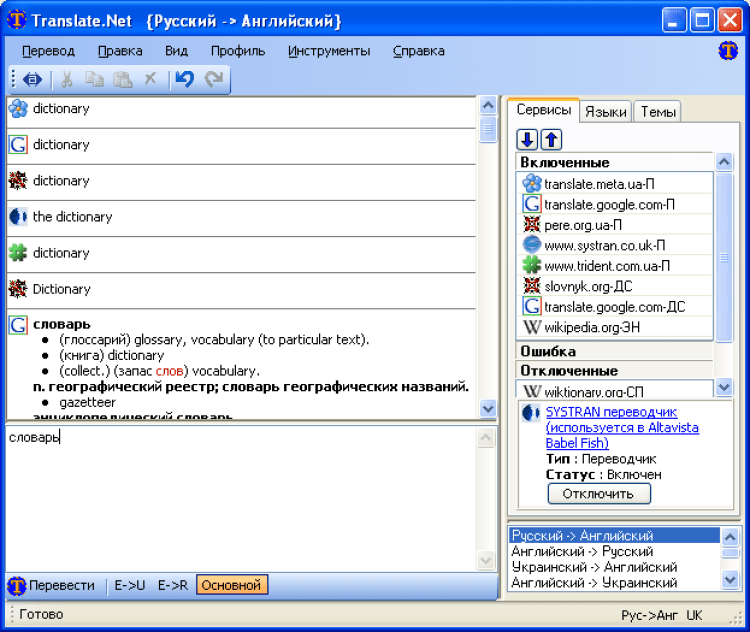The height and width of the screenshot is (632, 750).
Task: Select wikipedia.org-ЭН service
Action: tap(615, 327)
